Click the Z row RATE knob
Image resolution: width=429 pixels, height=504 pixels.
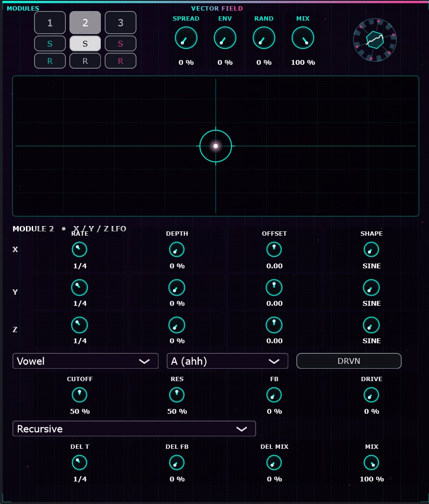[x=79, y=325]
